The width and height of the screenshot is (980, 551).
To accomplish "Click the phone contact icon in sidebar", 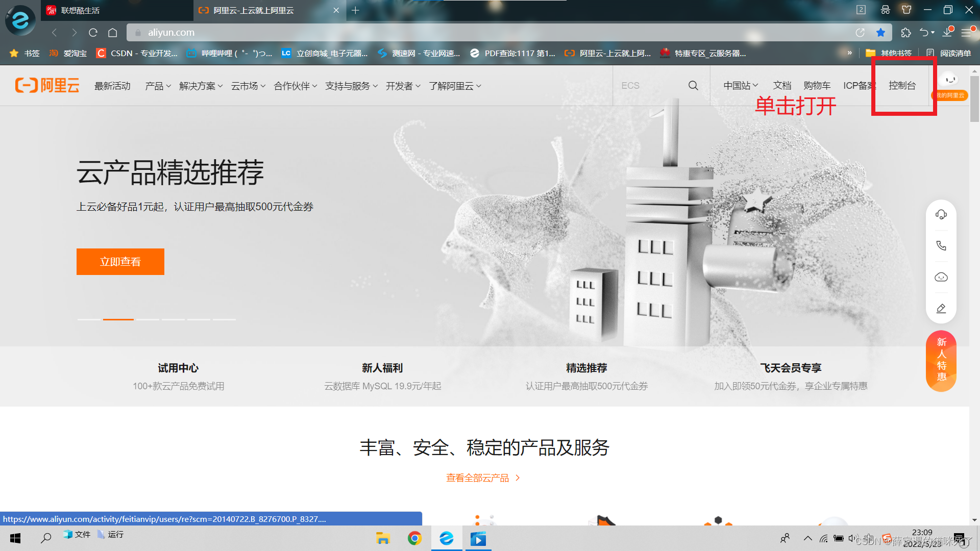I will tap(941, 246).
